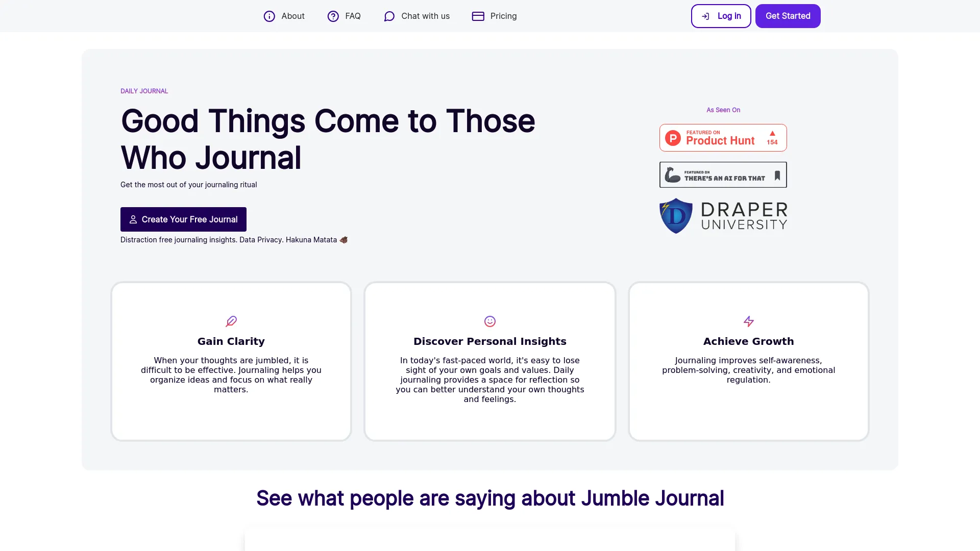
Task: Click the 154 upvote count
Action: tap(772, 142)
